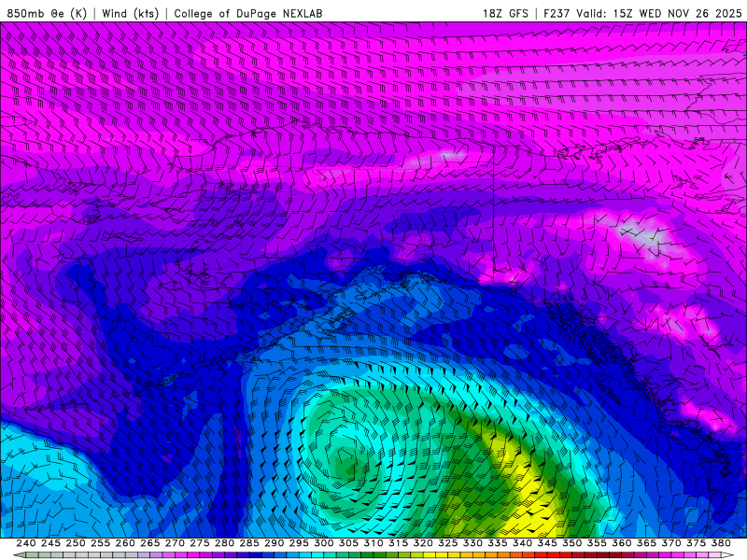
Task: Click the 275 value on the color scale
Action: (x=200, y=543)
